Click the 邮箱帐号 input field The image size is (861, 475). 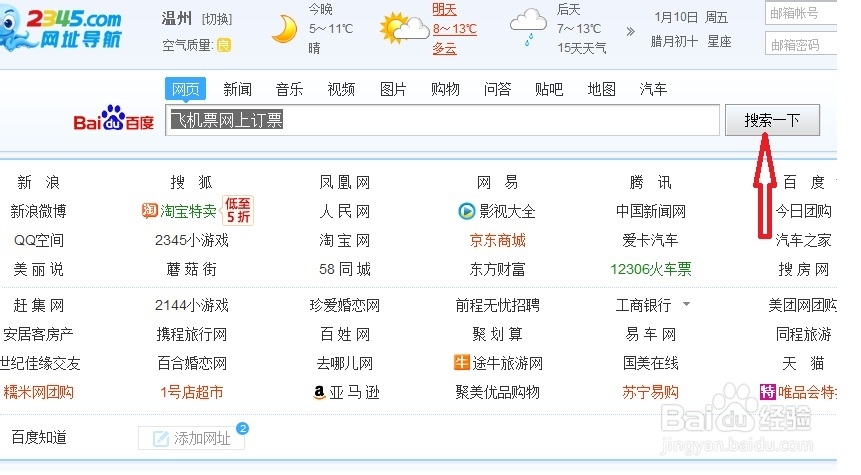(x=801, y=13)
